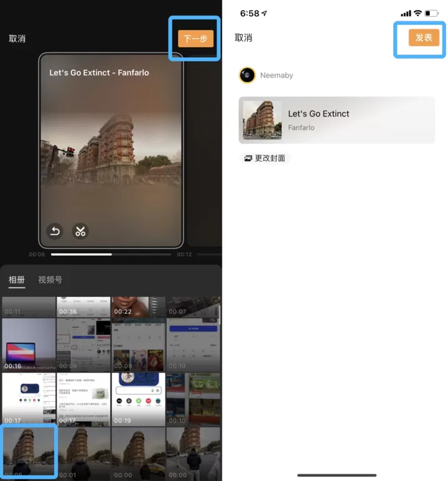
Task: Select the highlighted building video thumbnail
Action: pos(29,452)
